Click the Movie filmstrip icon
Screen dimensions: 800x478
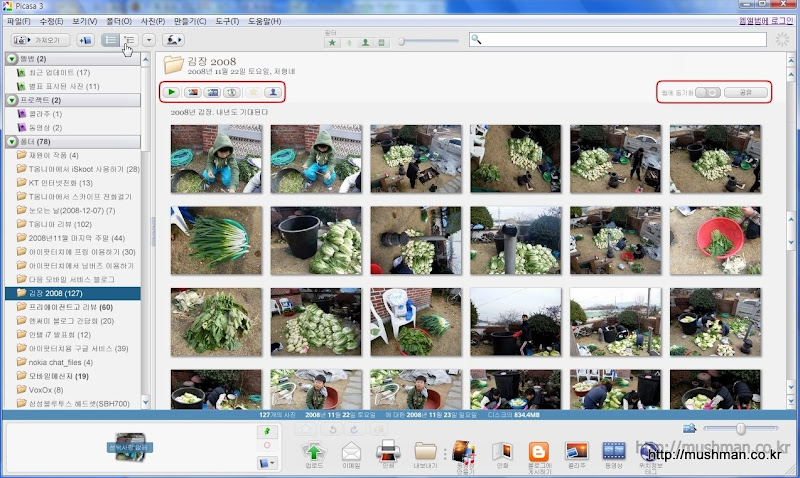pos(614,455)
